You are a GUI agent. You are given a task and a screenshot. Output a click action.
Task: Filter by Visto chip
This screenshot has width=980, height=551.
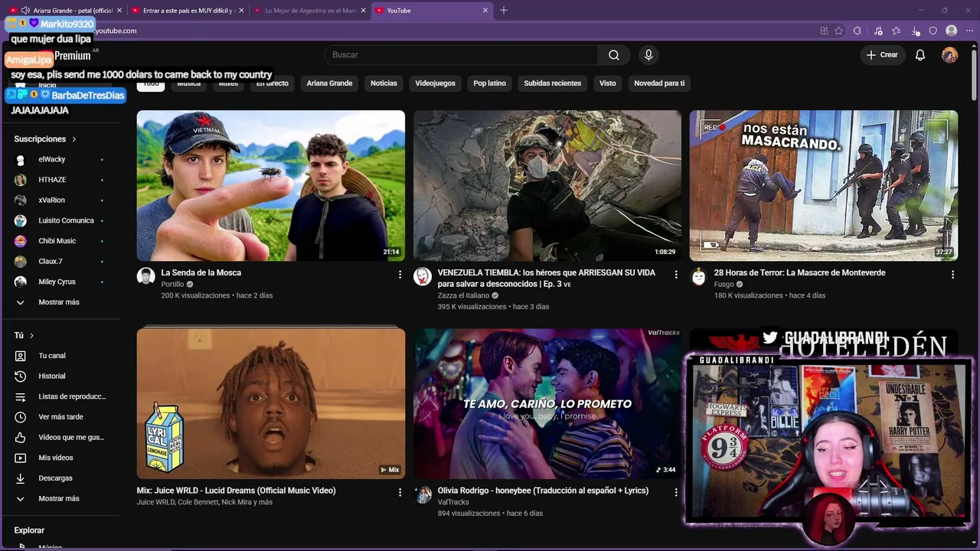608,83
